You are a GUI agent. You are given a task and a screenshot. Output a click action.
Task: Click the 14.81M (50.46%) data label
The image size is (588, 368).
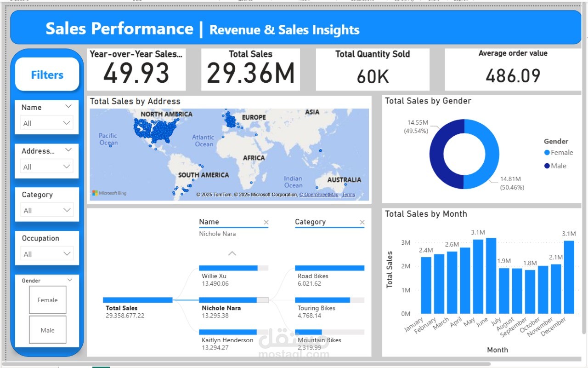point(512,183)
